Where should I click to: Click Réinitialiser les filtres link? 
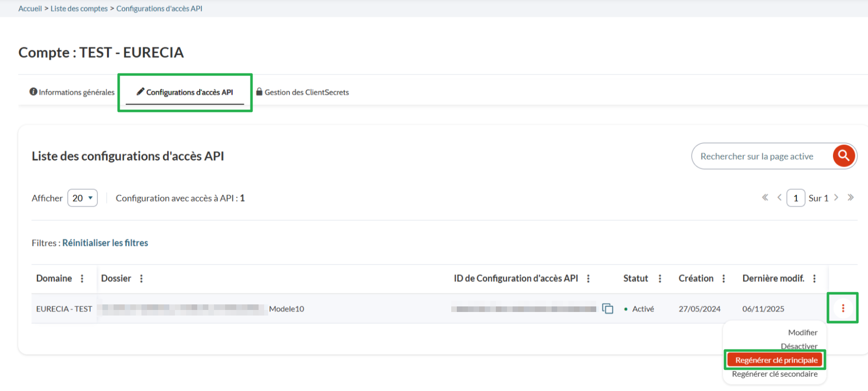pos(105,243)
